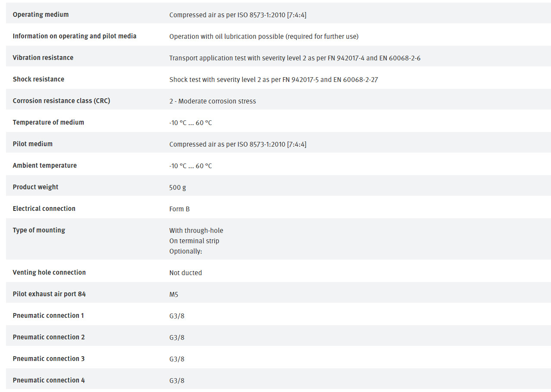This screenshot has width=551, height=392.
Task: Click the On terminal strip text
Action: coord(194,241)
